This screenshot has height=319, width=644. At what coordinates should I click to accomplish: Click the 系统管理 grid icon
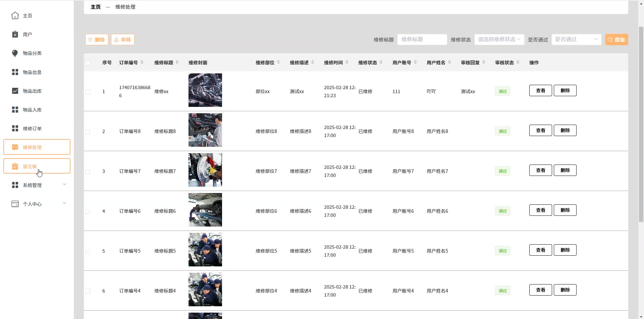(15, 185)
